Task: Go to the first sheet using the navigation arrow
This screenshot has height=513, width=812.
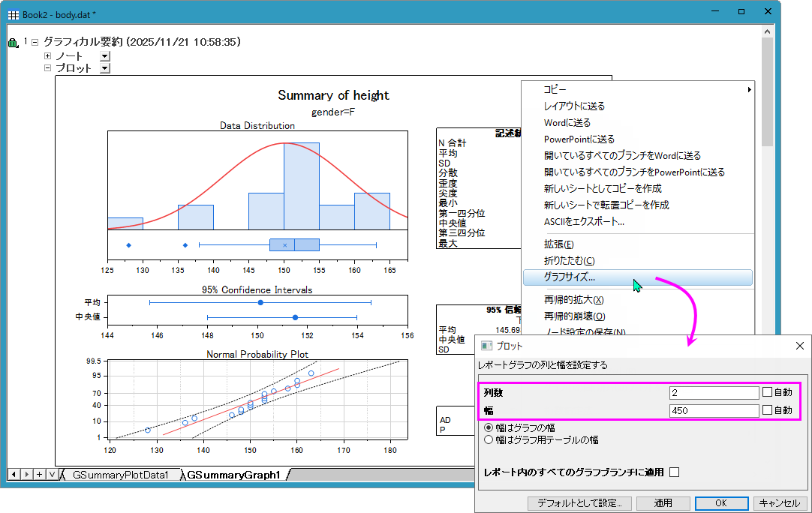Action: click(14, 474)
